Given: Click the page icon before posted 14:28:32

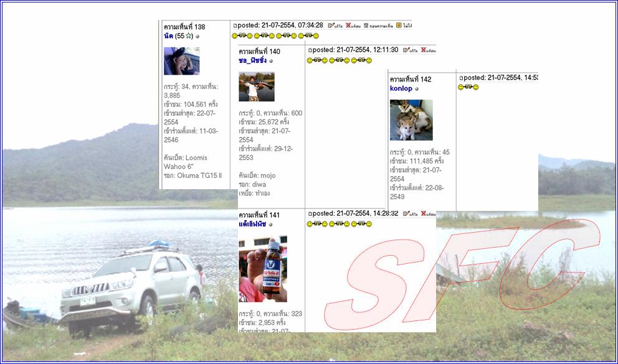Looking at the screenshot, I should tap(310, 214).
